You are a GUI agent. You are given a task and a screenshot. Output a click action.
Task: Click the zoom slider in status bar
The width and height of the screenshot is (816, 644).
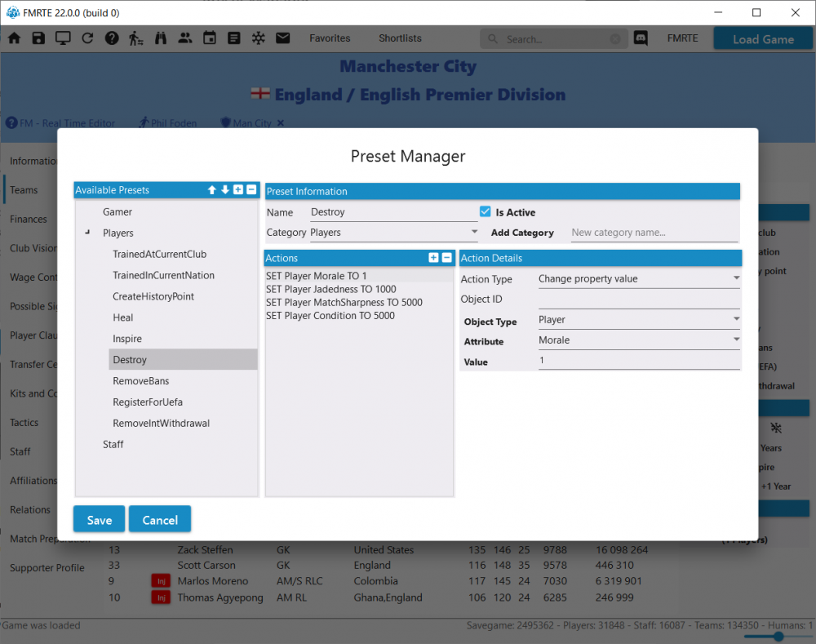(x=778, y=636)
